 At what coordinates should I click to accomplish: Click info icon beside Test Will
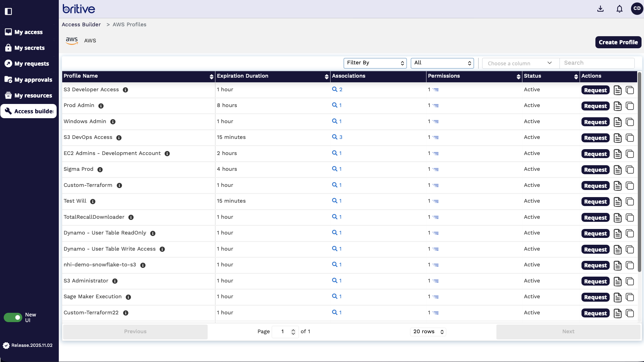(x=93, y=201)
